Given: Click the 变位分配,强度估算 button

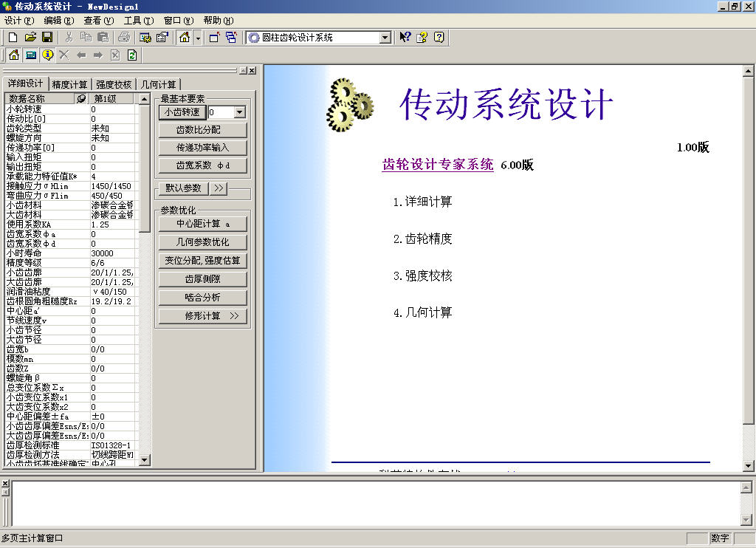Looking at the screenshot, I should [202, 261].
